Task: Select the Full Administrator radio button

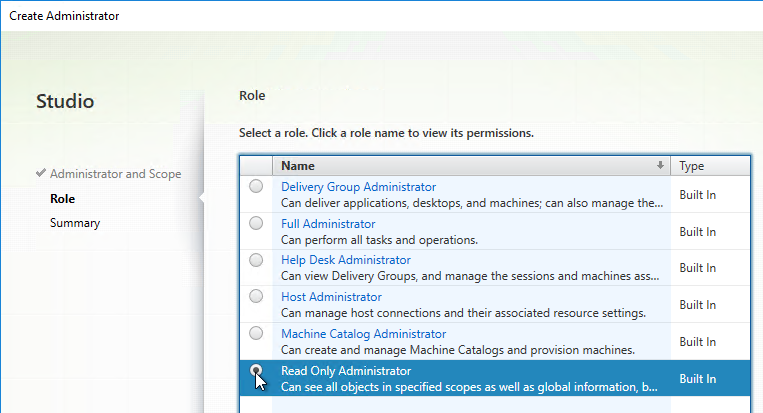Action: (256, 223)
